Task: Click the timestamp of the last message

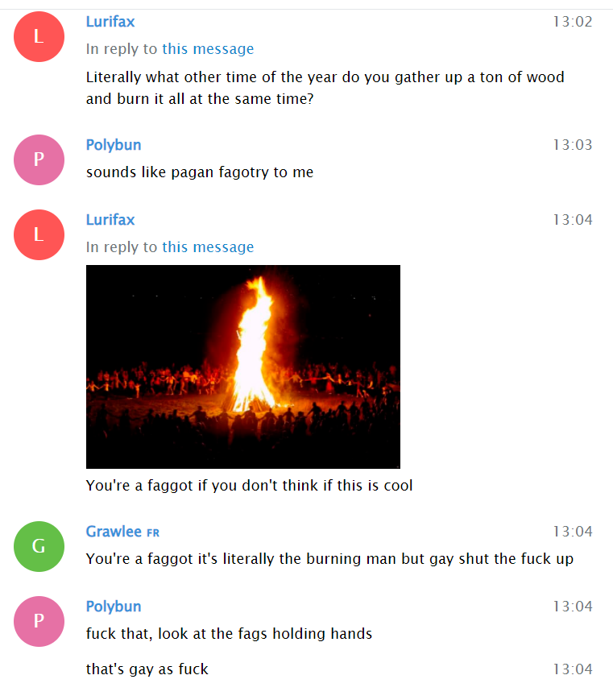Action: tap(573, 669)
